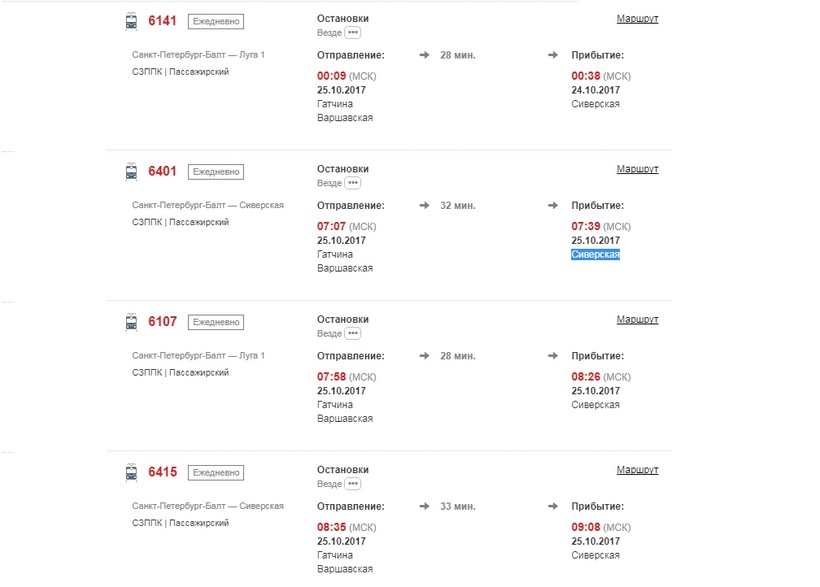The image size is (820, 587).
Task: Click train number 6141
Action: (x=162, y=21)
